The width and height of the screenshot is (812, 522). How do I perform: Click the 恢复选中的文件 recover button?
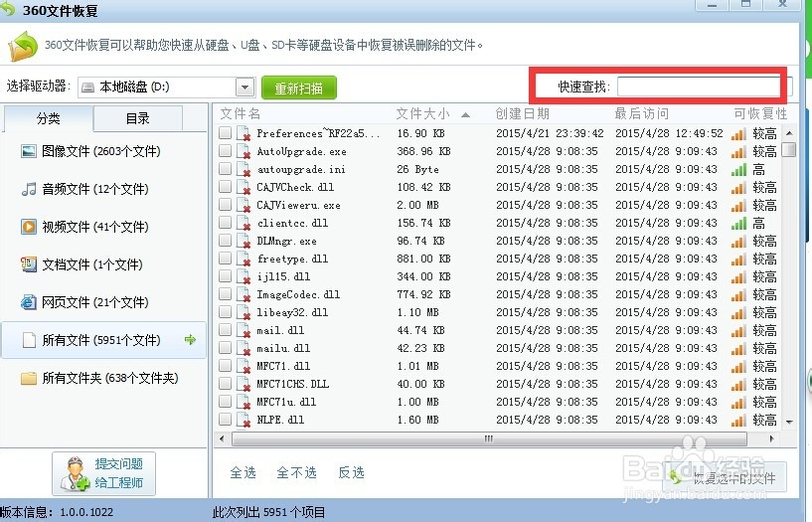coord(725,478)
